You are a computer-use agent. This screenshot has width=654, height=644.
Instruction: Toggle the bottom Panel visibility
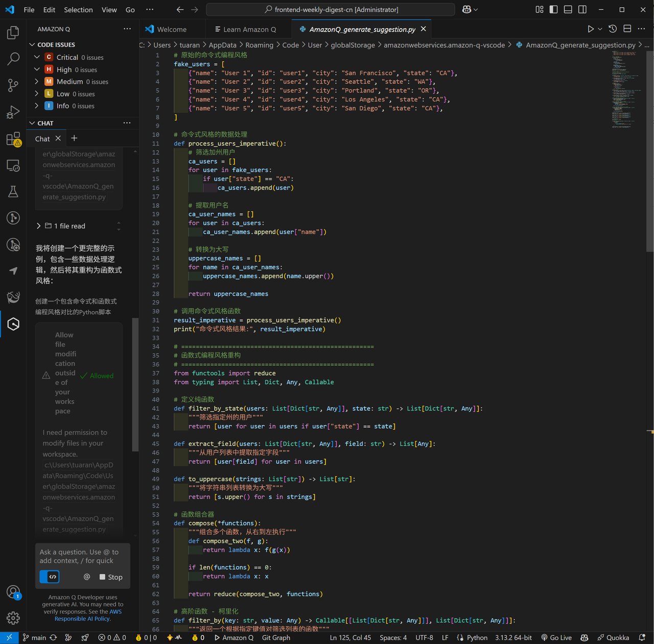click(x=568, y=9)
